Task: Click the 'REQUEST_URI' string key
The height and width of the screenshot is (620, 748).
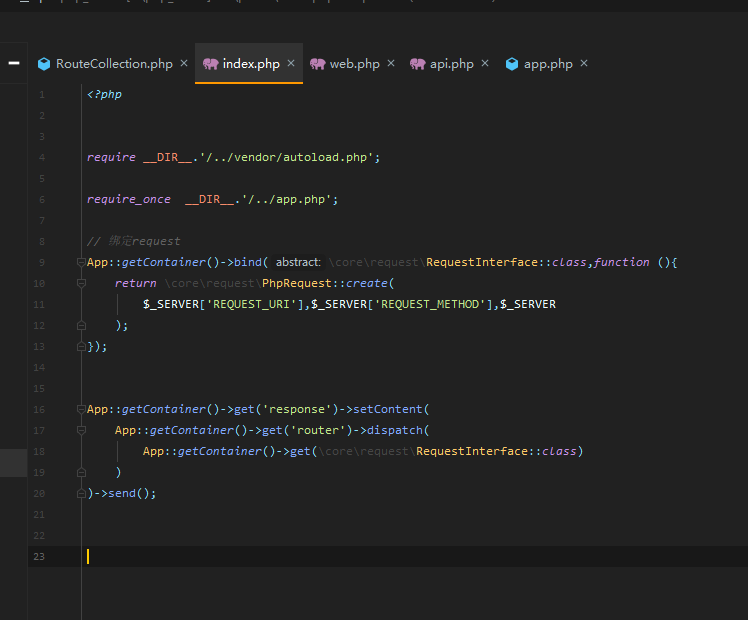Action: [x=251, y=304]
